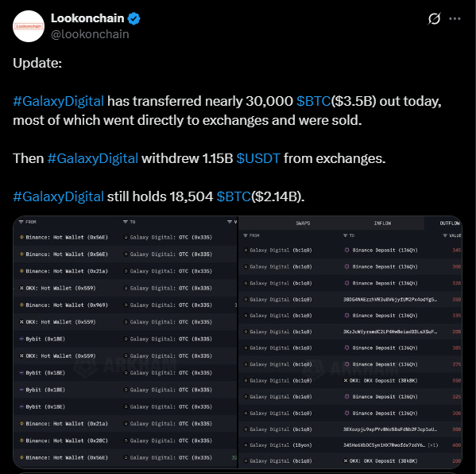Click the FROM filter icon in left table

[x=21, y=222]
